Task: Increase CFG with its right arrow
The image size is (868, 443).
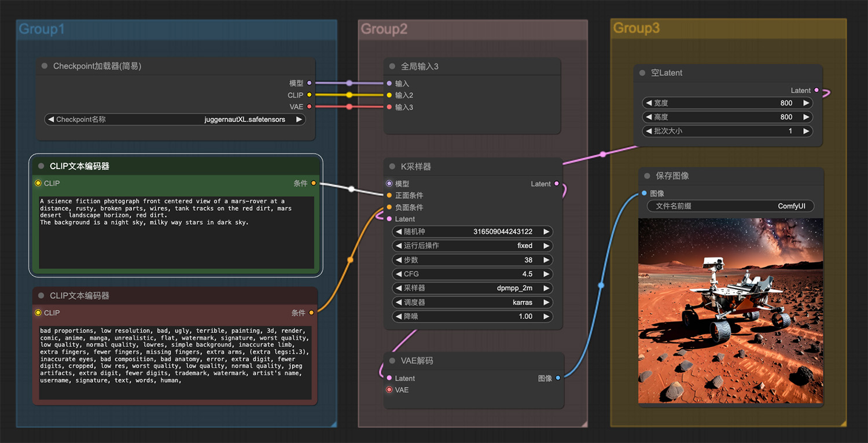Action: click(x=546, y=274)
